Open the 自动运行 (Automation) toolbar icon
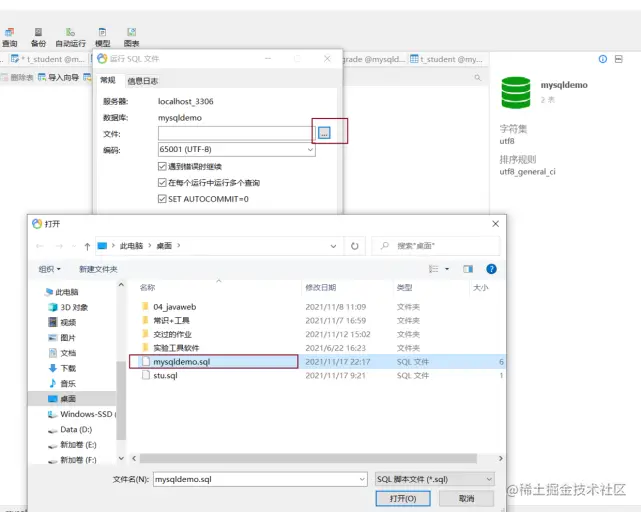The image size is (641, 512). click(x=70, y=37)
